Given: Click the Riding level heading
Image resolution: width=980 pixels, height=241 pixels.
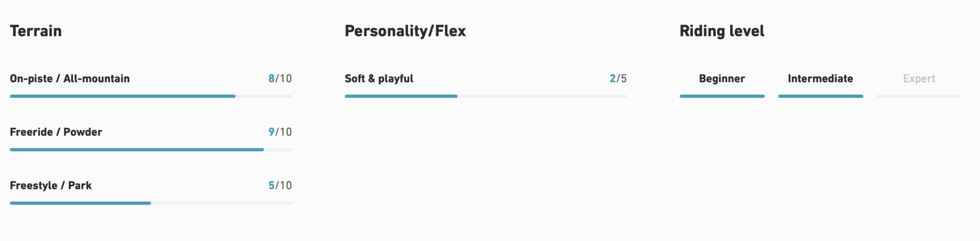Looking at the screenshot, I should 722,31.
